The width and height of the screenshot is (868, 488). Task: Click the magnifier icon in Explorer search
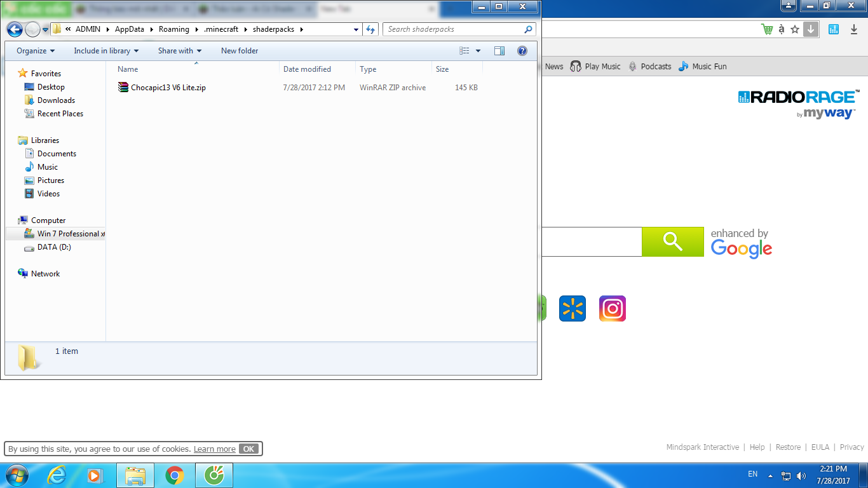coord(528,29)
